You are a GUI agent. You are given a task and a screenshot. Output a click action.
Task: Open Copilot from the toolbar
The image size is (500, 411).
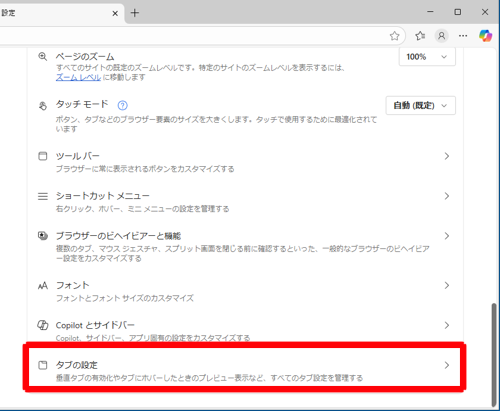coord(485,36)
